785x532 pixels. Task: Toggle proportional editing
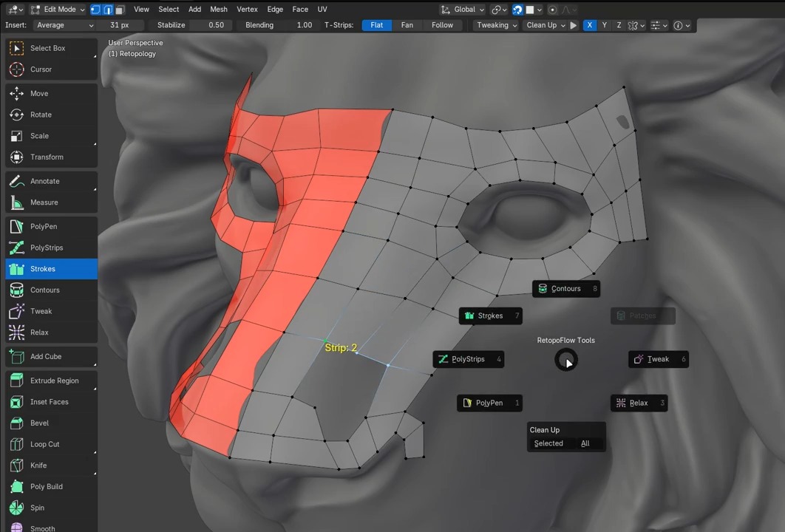(553, 10)
